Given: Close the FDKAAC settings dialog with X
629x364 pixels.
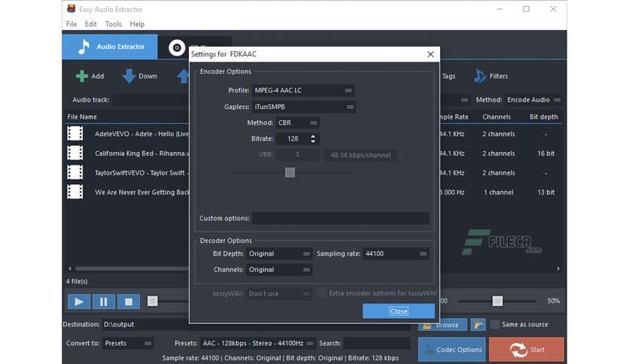Looking at the screenshot, I should coord(430,54).
